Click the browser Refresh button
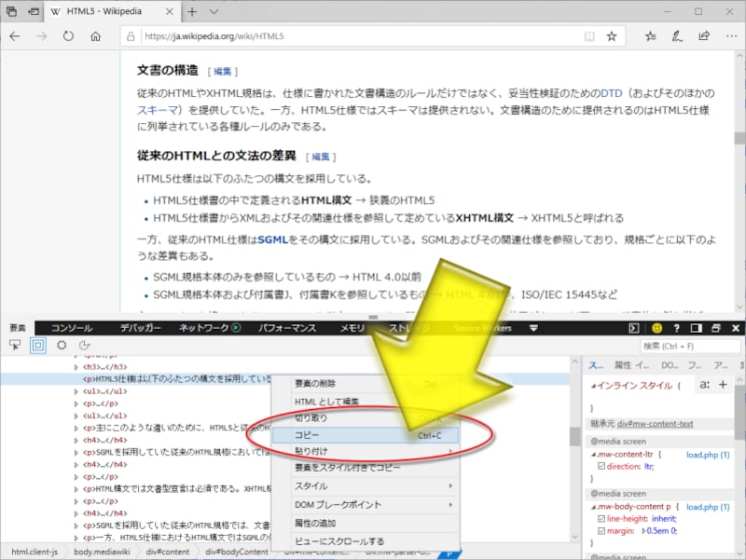Viewport: 746px width, 560px height. click(x=68, y=36)
